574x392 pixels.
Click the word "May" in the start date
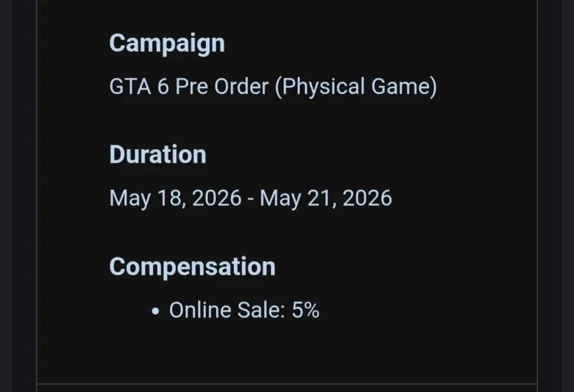click(130, 199)
